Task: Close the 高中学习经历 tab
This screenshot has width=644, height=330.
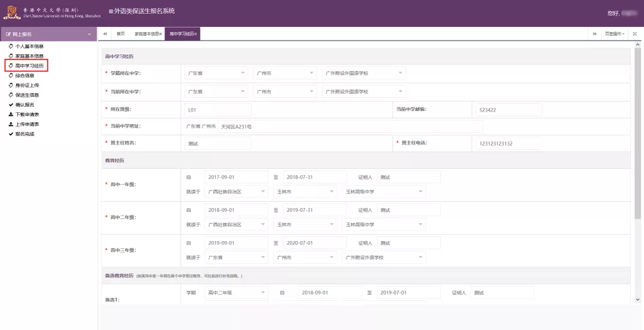Action: (x=196, y=34)
